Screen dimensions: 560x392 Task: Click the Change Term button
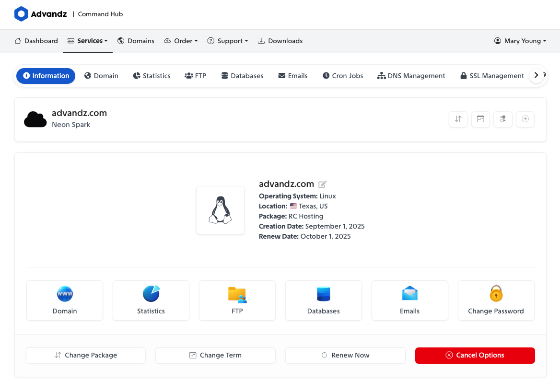click(215, 355)
